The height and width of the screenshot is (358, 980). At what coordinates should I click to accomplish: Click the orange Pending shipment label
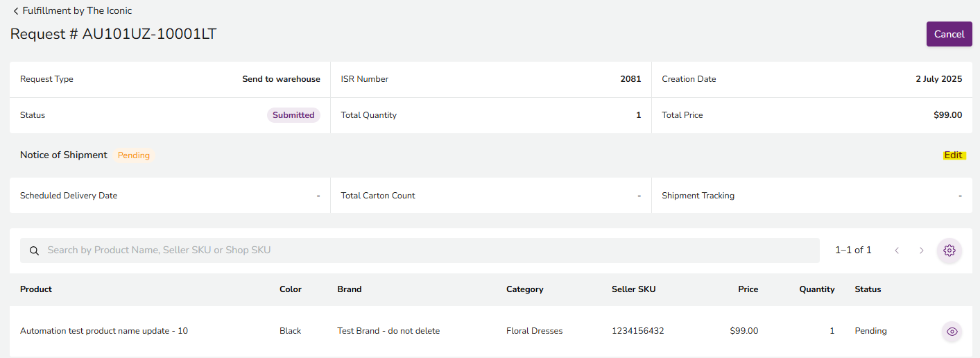134,155
